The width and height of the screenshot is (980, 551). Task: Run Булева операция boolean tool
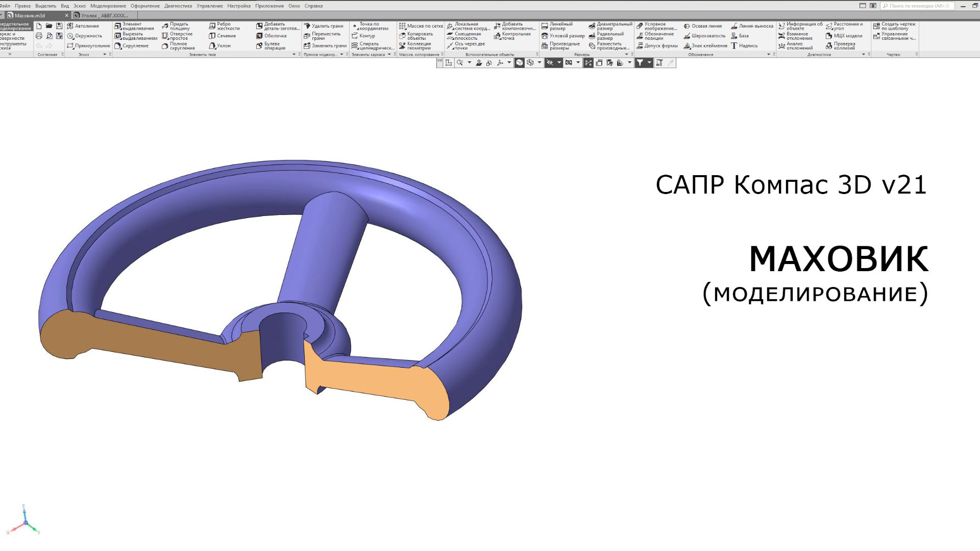(x=271, y=46)
